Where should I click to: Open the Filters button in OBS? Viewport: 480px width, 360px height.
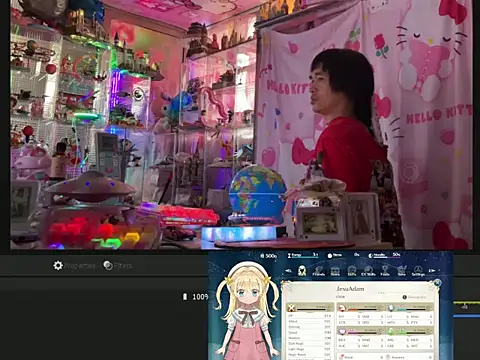pyautogui.click(x=118, y=266)
